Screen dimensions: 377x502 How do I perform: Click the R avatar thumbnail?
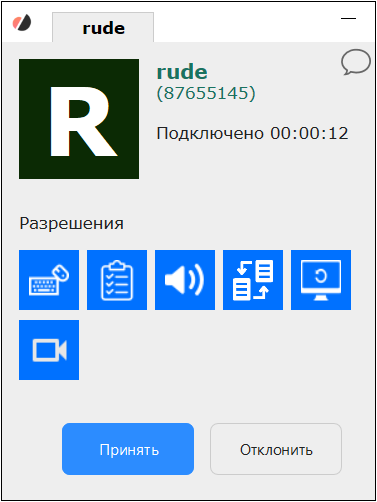click(79, 119)
